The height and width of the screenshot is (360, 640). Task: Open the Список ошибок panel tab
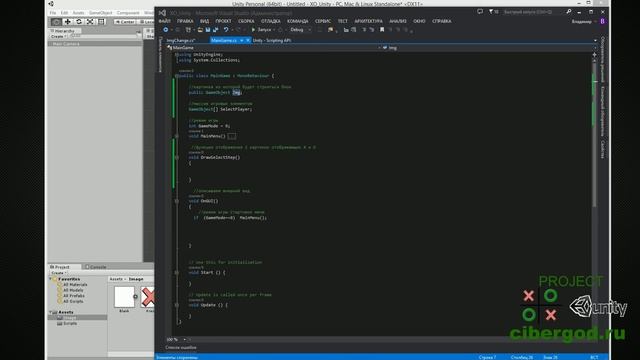click(181, 348)
